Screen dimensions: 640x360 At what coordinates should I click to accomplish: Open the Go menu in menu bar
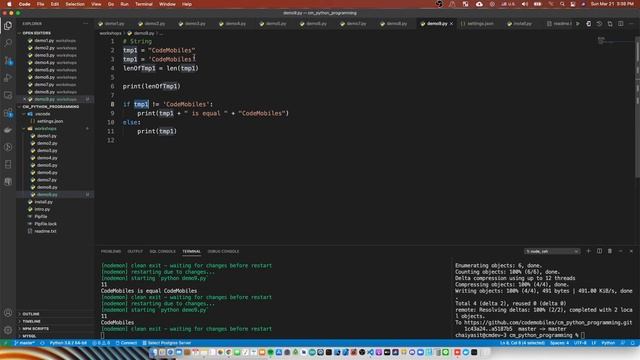click(111, 4)
